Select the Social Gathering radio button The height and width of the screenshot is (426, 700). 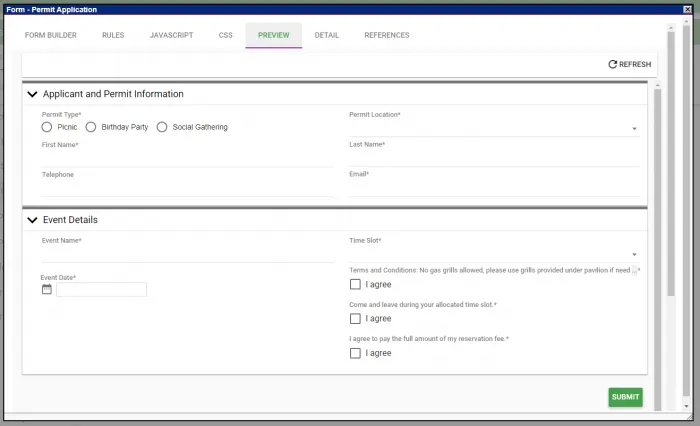tap(162, 127)
